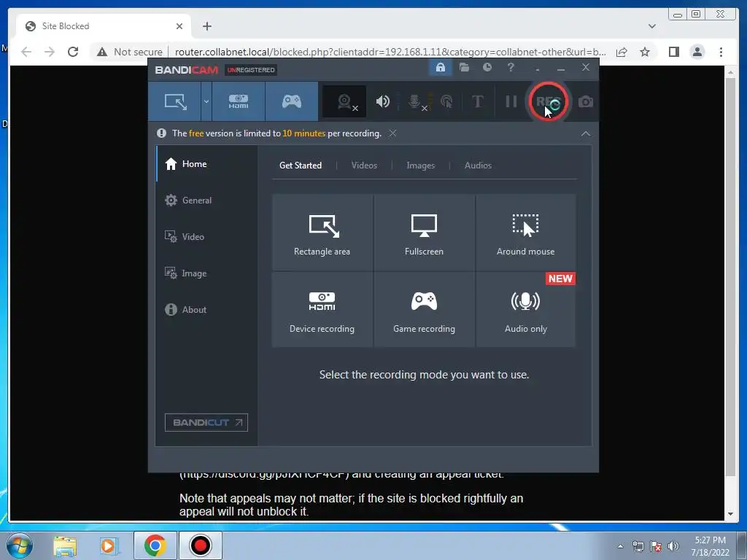Open the output folder icon
The image size is (747, 560).
pos(464,68)
